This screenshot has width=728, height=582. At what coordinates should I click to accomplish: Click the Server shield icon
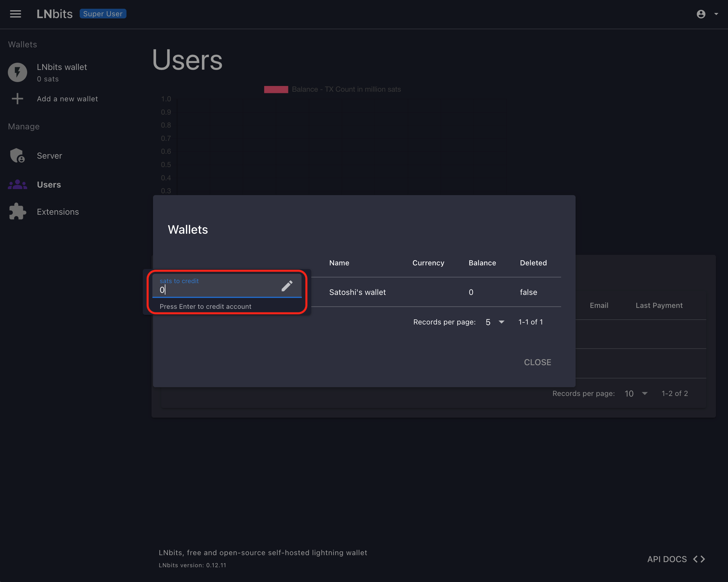[18, 156]
